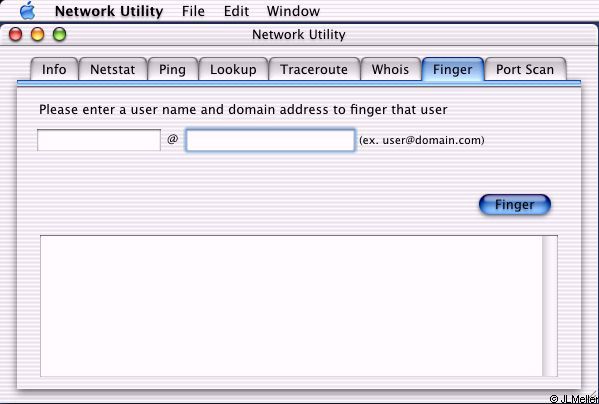The width and height of the screenshot is (599, 404).
Task: Click the green zoom window button
Action: 60,34
